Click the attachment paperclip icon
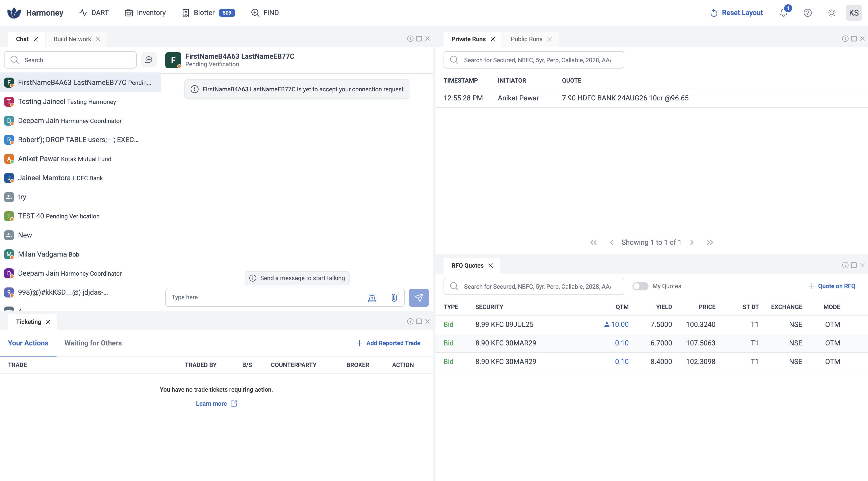 pos(394,297)
